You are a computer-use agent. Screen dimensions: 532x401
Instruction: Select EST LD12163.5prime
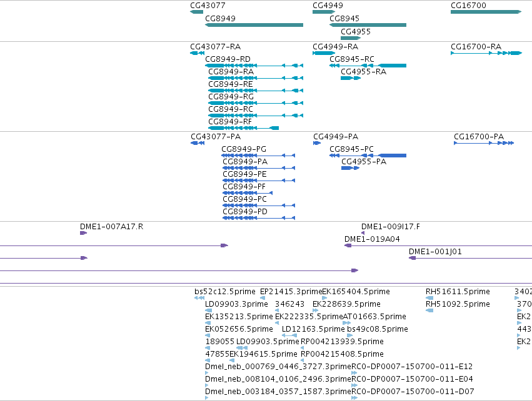313,329
